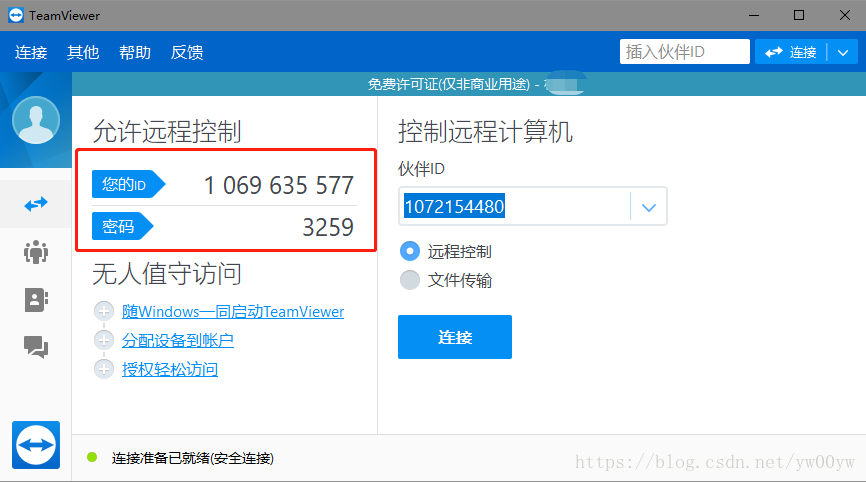
Task: Open the Chat sidebar icon
Action: click(x=36, y=347)
